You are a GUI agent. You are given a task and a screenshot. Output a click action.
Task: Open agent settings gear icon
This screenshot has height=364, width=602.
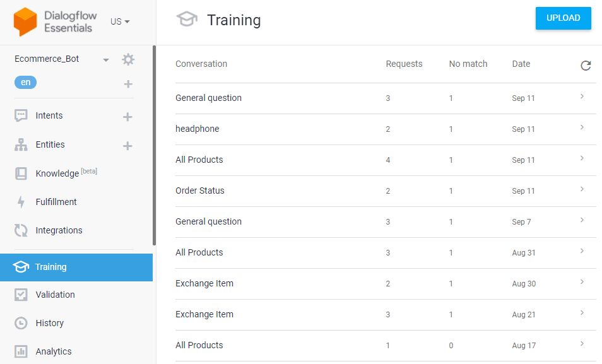point(128,59)
